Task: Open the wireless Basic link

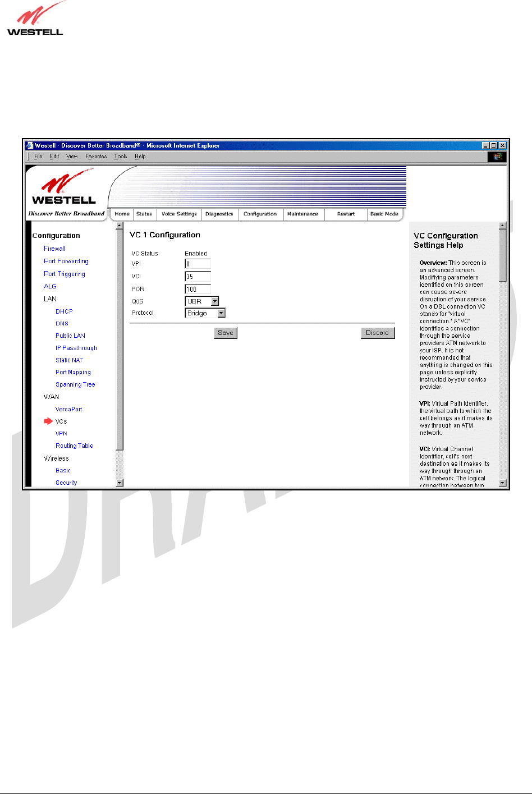Action: (63, 470)
